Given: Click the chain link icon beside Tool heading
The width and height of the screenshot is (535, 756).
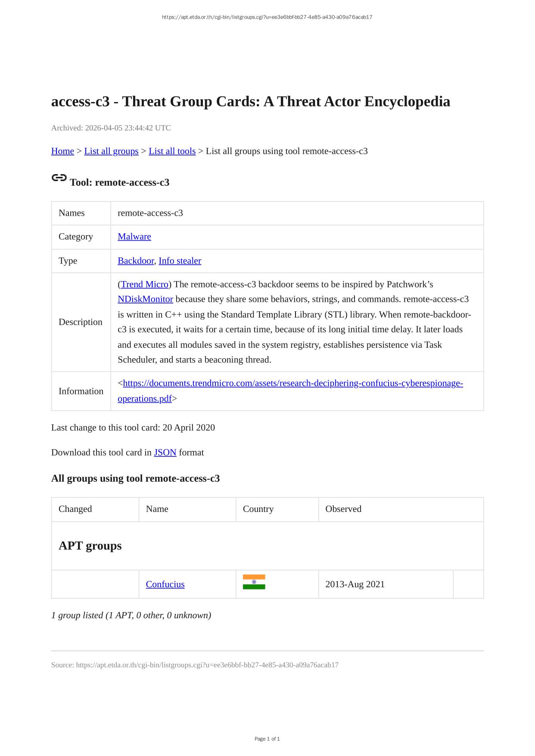Looking at the screenshot, I should [x=59, y=178].
